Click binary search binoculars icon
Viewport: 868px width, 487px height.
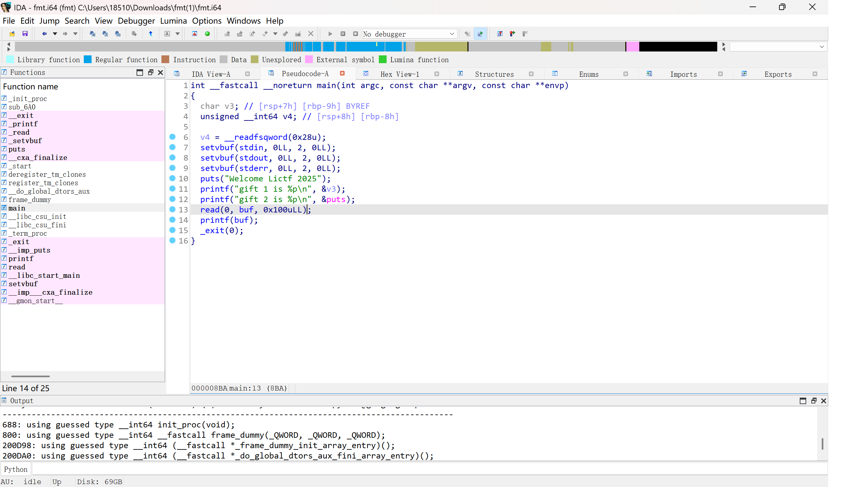(117, 34)
